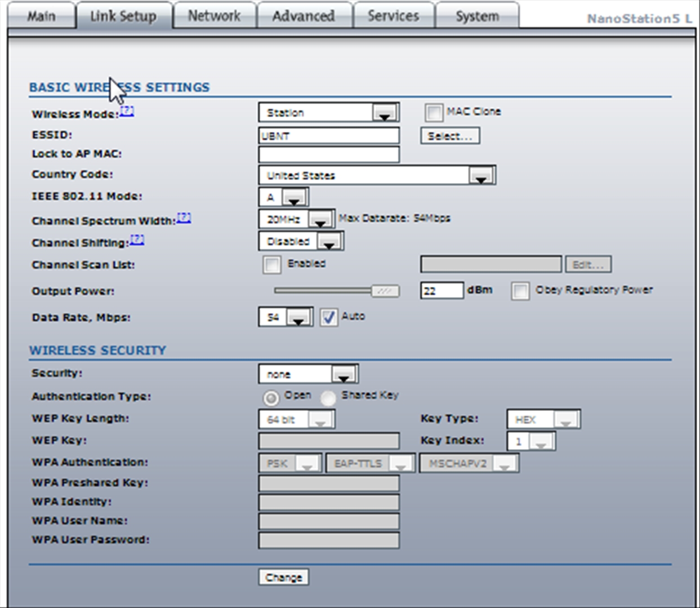
Task: Click the WPA User Password field
Action: pyautogui.click(x=329, y=540)
